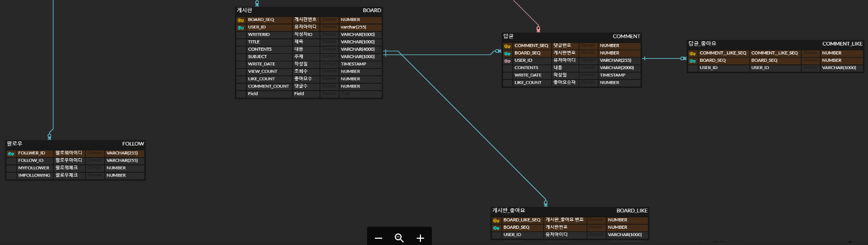
Task: Select the FOLLOW table name header
Action: point(133,144)
